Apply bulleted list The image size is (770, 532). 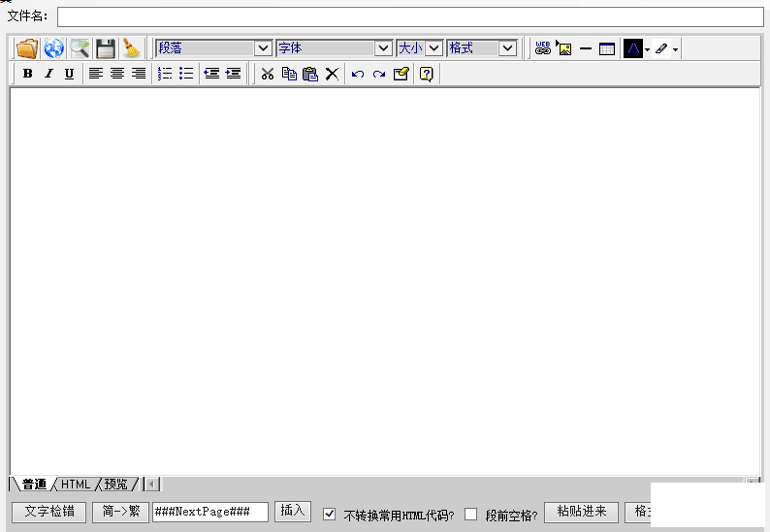click(x=186, y=74)
